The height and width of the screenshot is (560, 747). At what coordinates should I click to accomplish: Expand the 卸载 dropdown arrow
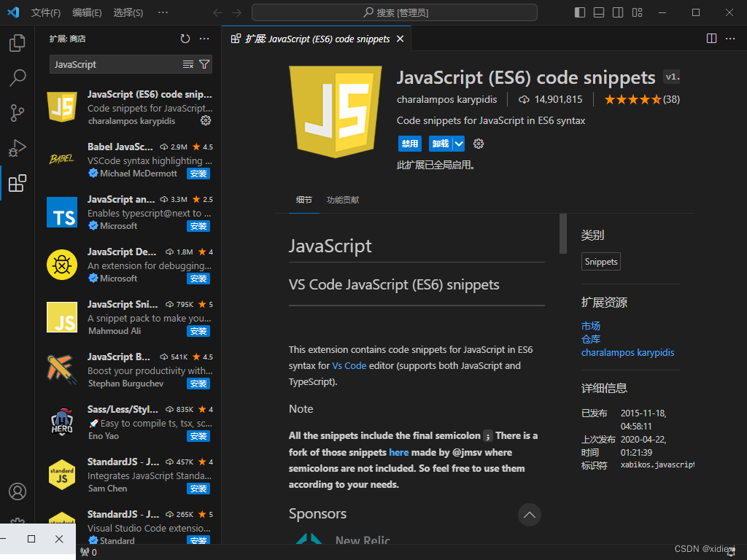(x=459, y=144)
